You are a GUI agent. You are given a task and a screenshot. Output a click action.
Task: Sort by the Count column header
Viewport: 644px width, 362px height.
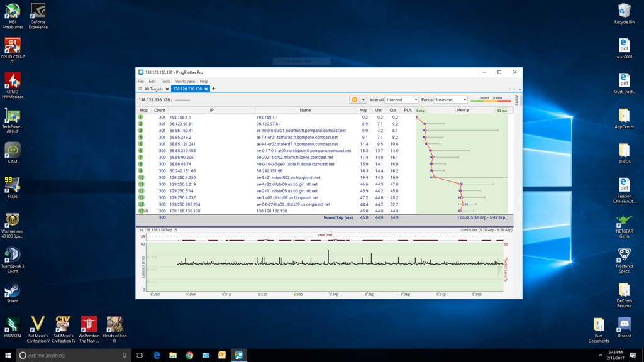(x=159, y=111)
